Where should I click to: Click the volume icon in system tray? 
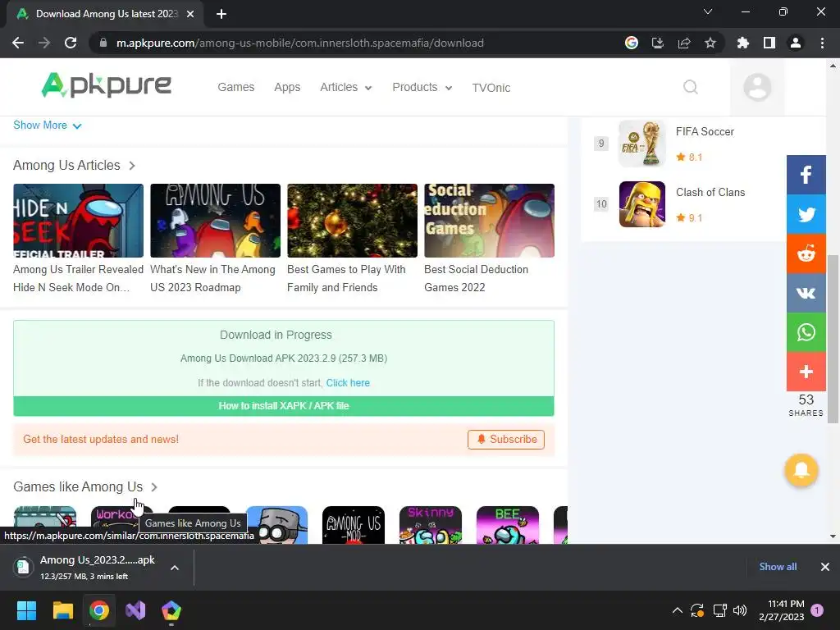point(740,610)
